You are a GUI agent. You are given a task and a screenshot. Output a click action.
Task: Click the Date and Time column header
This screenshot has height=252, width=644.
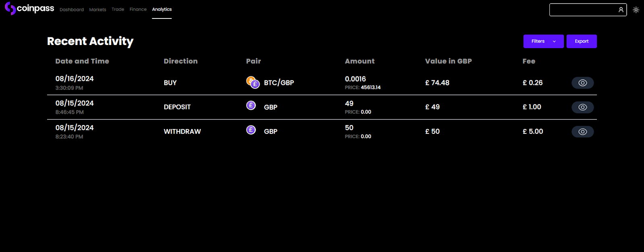click(82, 61)
